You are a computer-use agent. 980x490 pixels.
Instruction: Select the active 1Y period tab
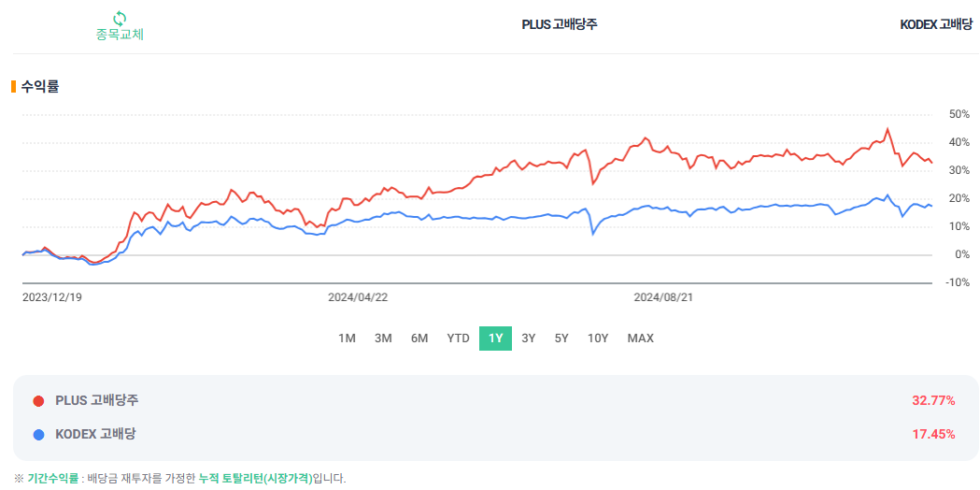[x=496, y=339]
